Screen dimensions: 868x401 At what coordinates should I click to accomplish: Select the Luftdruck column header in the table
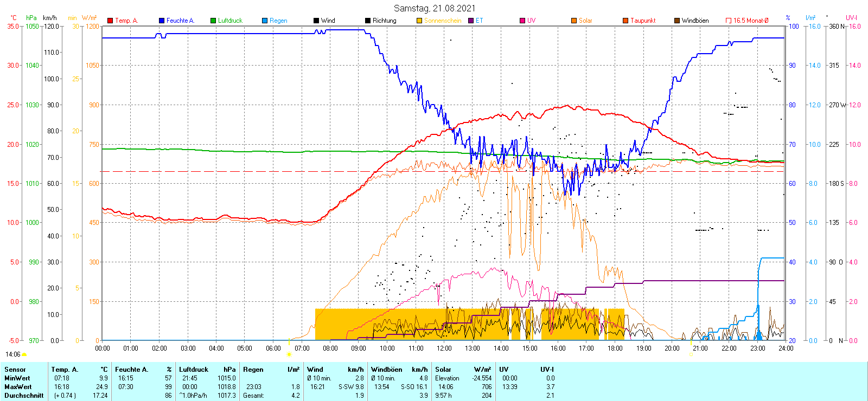(194, 370)
